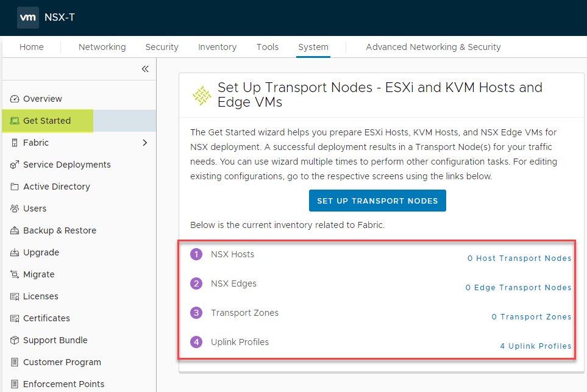Select the Service Deployments icon
Screen dimensions: 587x392
coord(14,164)
